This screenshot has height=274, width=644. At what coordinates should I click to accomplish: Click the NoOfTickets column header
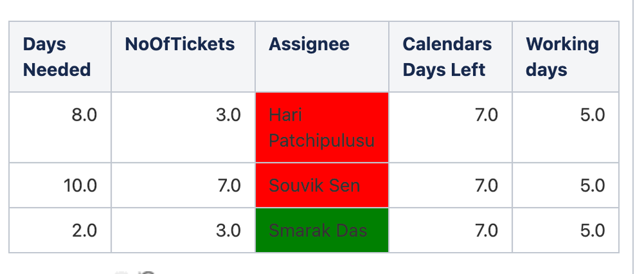[183, 57]
